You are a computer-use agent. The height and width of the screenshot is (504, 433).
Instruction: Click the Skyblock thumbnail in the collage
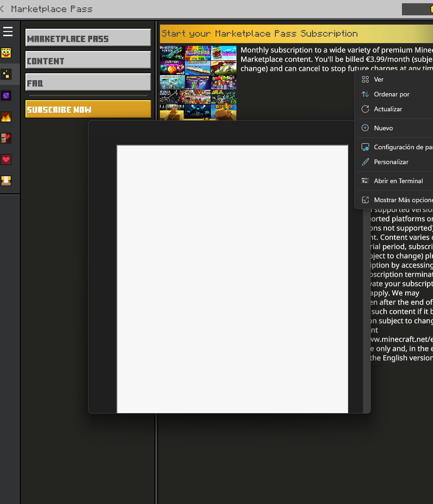point(224,112)
